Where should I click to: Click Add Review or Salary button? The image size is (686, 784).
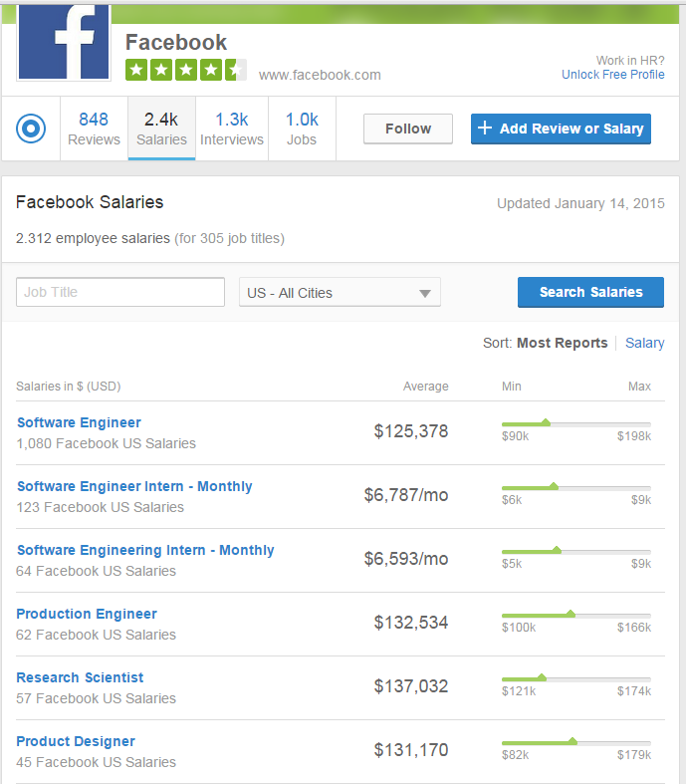click(x=561, y=129)
